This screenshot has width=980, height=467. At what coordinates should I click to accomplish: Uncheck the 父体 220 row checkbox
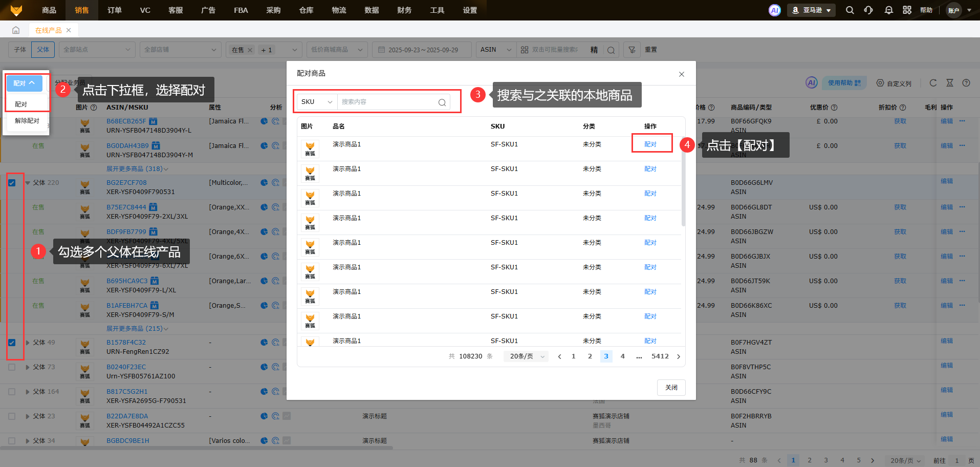12,183
